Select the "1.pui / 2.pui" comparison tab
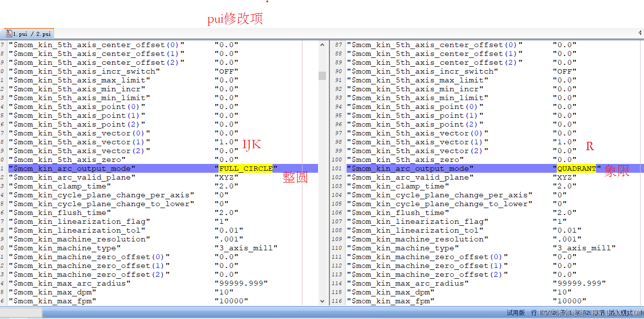This screenshot has height=319, width=644. pyautogui.click(x=28, y=34)
